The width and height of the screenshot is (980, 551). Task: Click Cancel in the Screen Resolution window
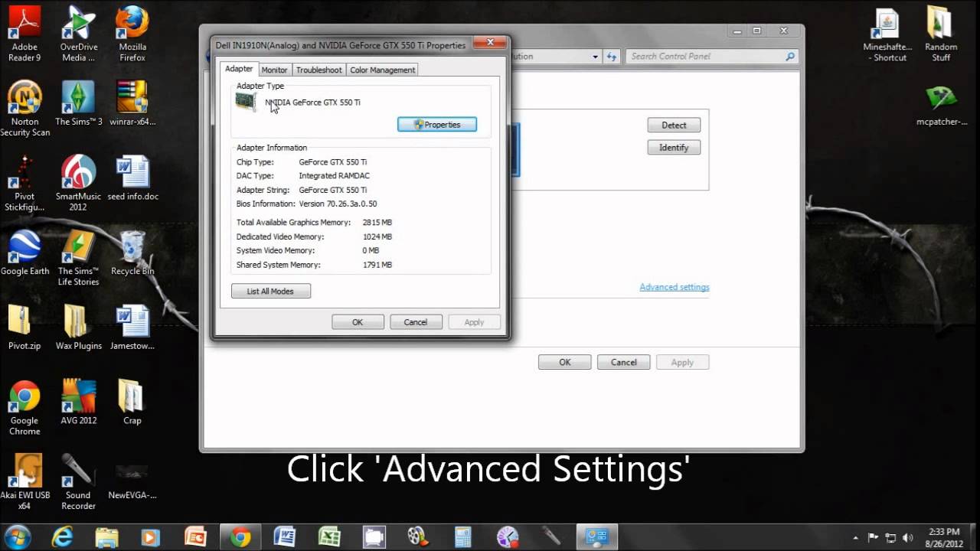point(623,362)
